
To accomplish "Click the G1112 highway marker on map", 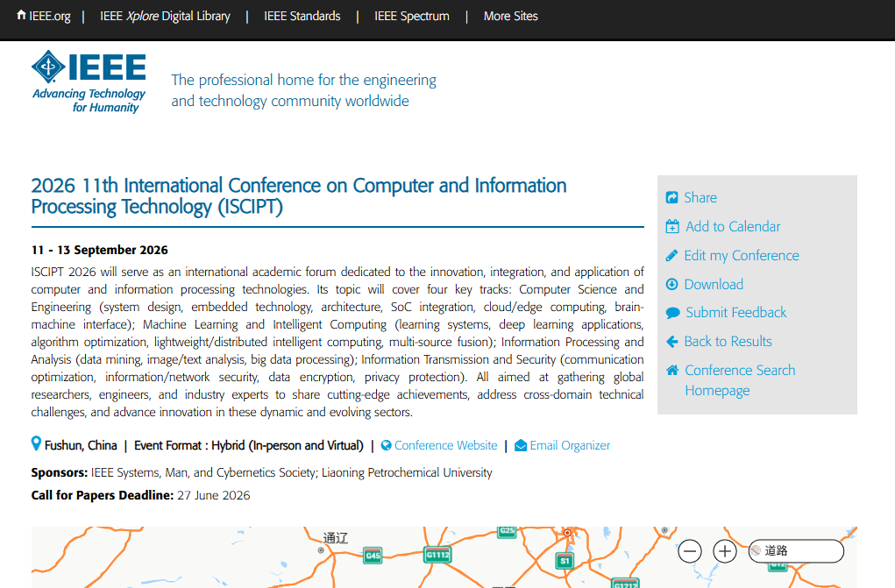I will point(437,555).
